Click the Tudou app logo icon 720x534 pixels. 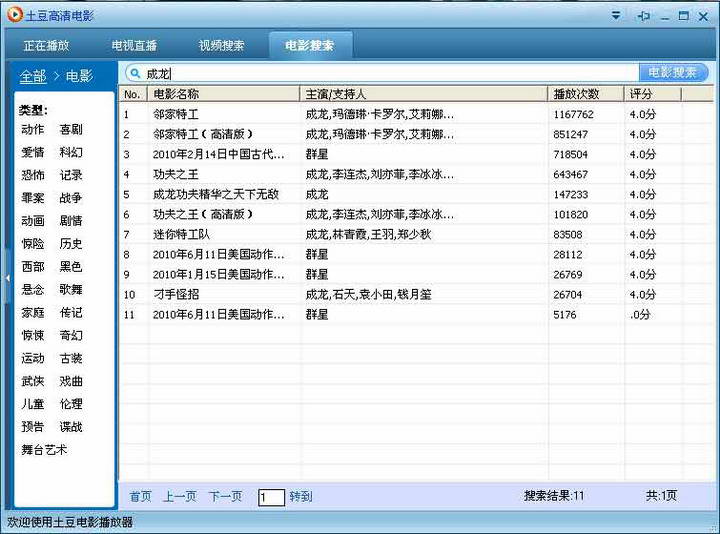12,15
